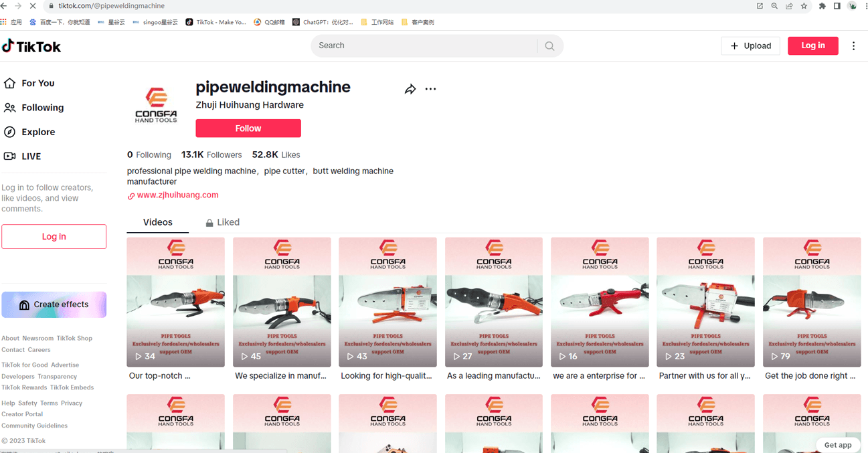Image resolution: width=868 pixels, height=453 pixels.
Task: Open browser extensions puzzle icon
Action: coord(822,6)
